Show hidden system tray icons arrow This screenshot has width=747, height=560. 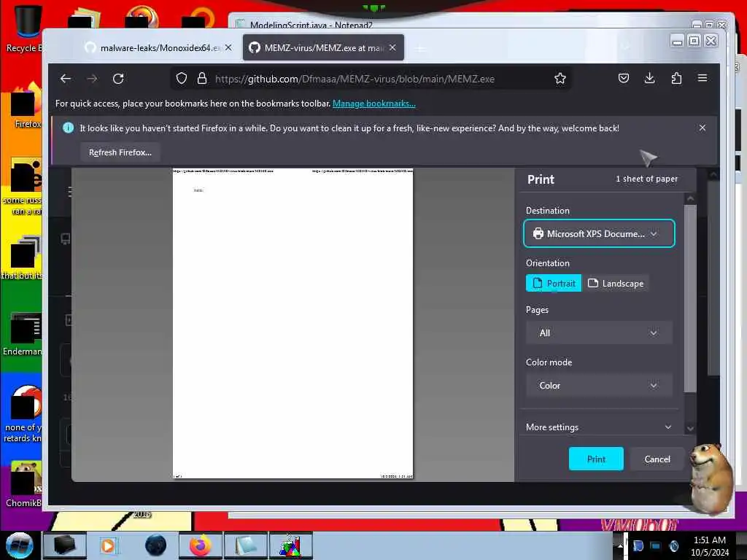(x=620, y=545)
